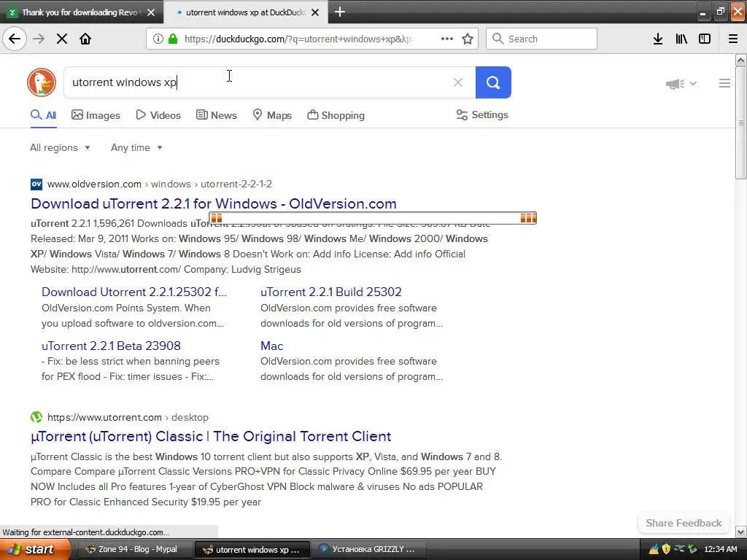Click the oldversion.com 'ov' favicon
The image size is (747, 560).
pyautogui.click(x=36, y=184)
